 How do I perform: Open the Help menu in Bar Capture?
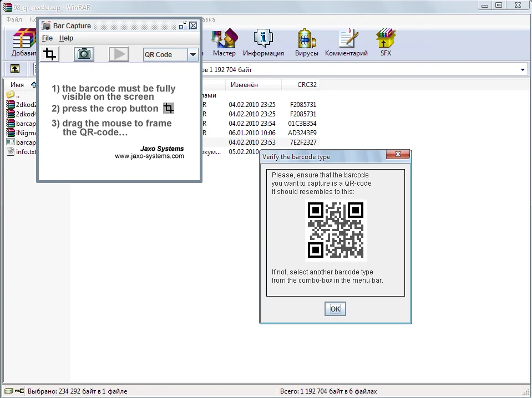(66, 38)
